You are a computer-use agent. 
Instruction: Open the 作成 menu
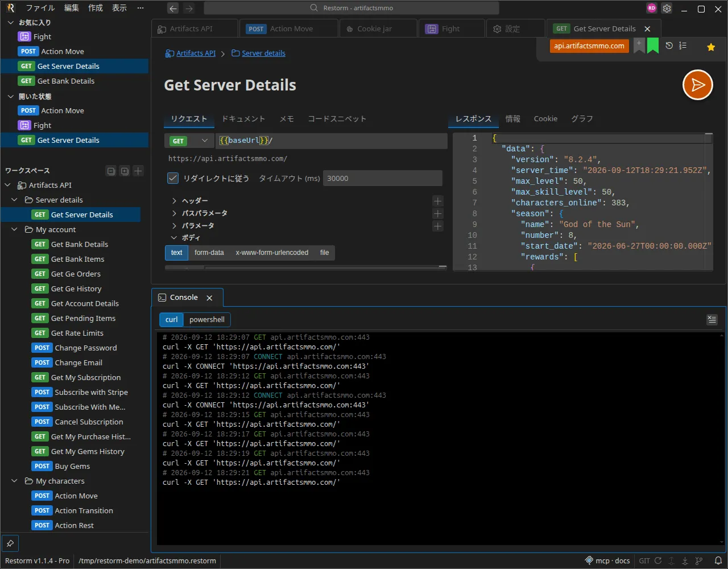(96, 8)
